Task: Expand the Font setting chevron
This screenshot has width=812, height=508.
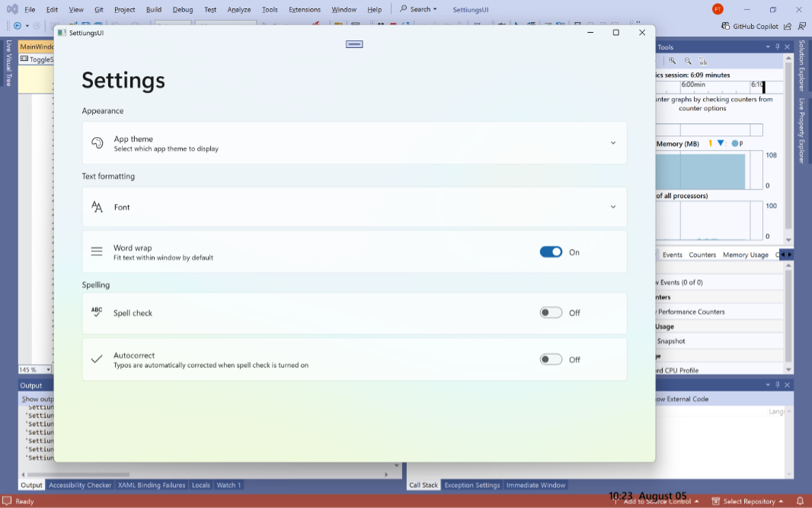Action: point(612,207)
